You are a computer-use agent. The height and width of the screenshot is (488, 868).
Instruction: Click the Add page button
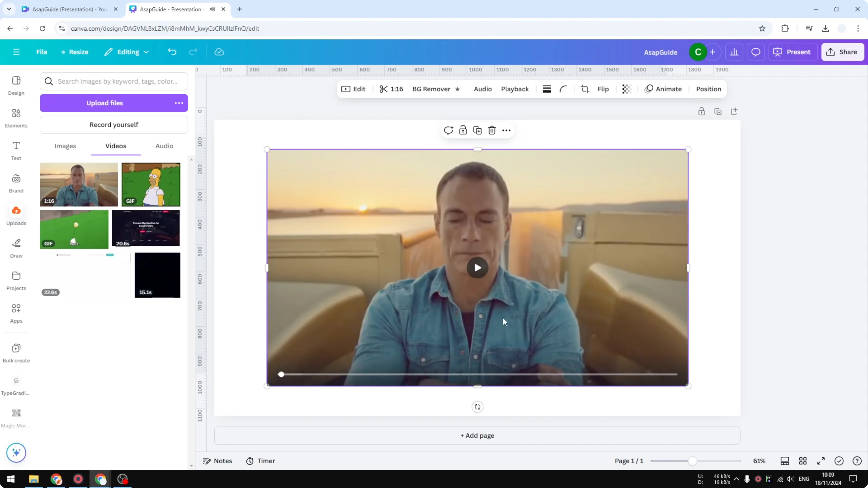pos(477,435)
